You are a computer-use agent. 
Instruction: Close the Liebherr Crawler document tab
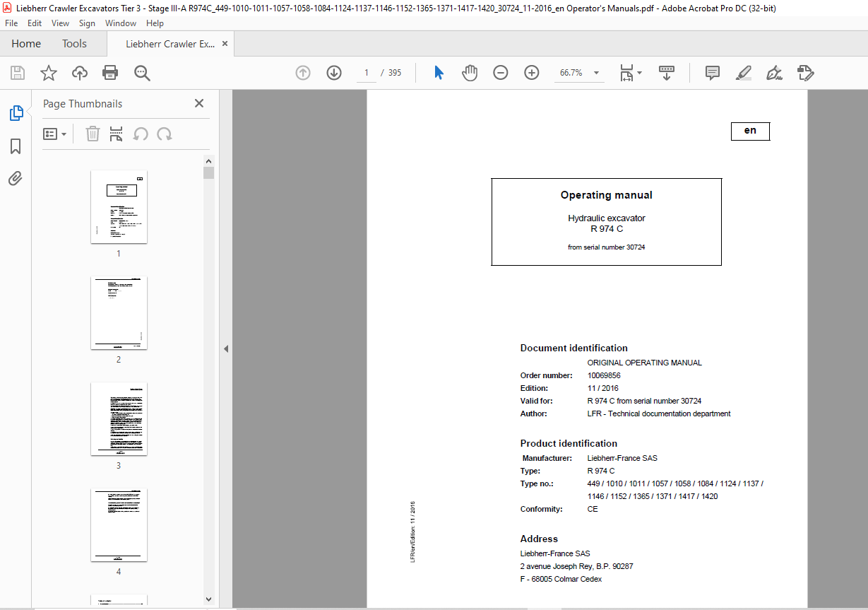[225, 44]
